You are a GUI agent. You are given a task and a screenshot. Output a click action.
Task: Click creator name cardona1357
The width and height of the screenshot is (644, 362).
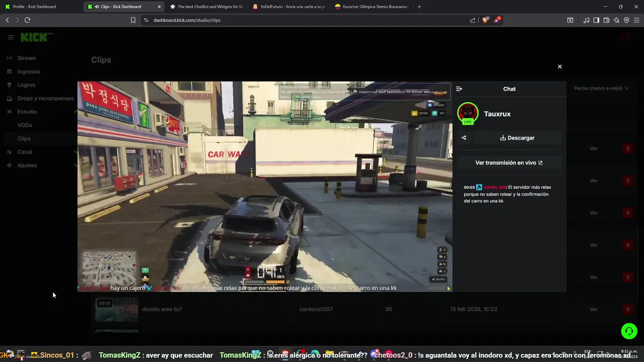(x=316, y=309)
